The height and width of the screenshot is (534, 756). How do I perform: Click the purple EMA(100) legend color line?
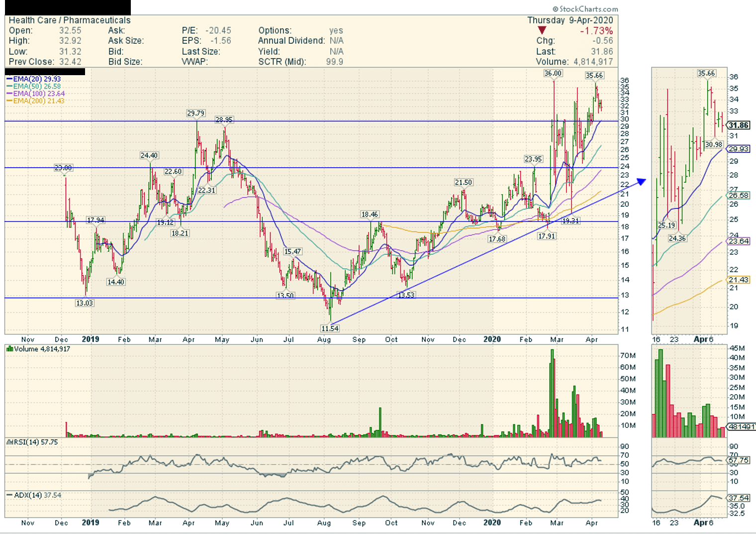(9, 94)
